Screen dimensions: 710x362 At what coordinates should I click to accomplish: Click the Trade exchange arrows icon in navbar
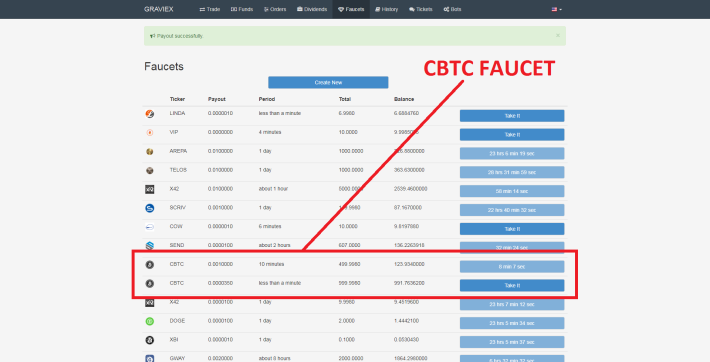[x=202, y=9]
